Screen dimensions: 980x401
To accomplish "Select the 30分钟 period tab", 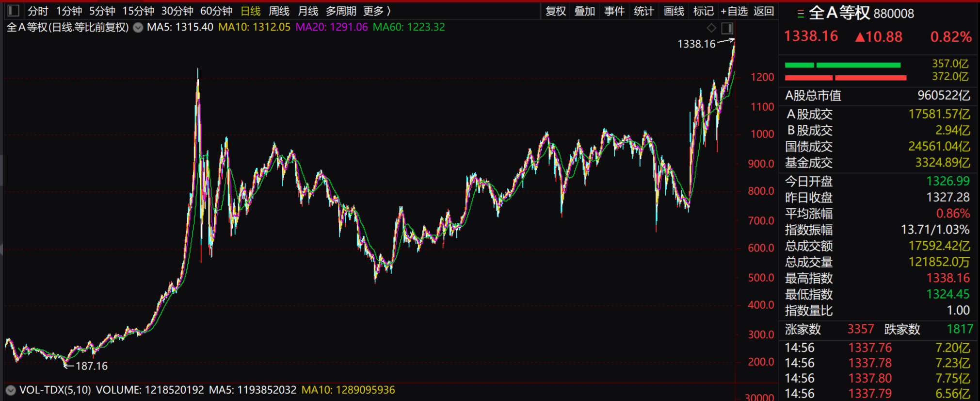I will click(177, 11).
